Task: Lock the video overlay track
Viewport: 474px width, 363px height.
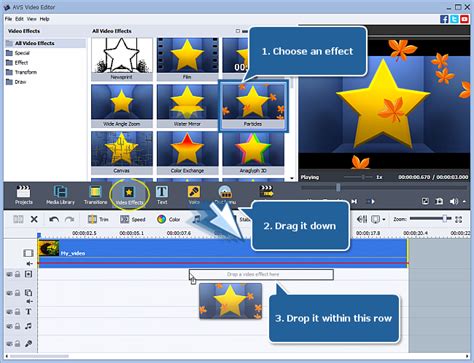Action: click(x=17, y=293)
